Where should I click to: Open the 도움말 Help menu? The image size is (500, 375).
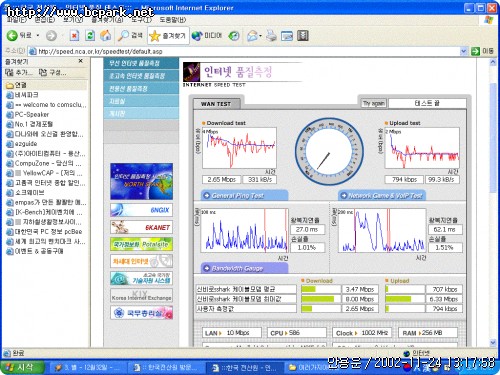[x=173, y=20]
